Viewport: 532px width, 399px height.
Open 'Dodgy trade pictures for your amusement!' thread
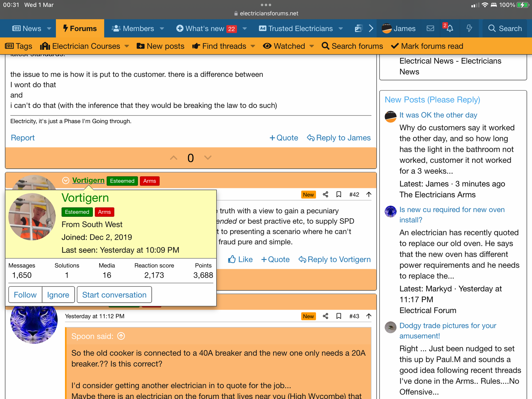448,331
